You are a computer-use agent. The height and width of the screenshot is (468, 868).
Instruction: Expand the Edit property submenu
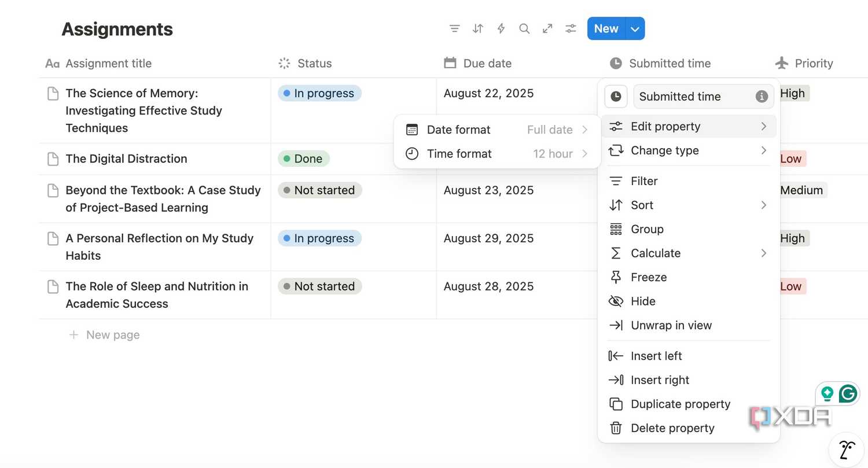coord(689,127)
